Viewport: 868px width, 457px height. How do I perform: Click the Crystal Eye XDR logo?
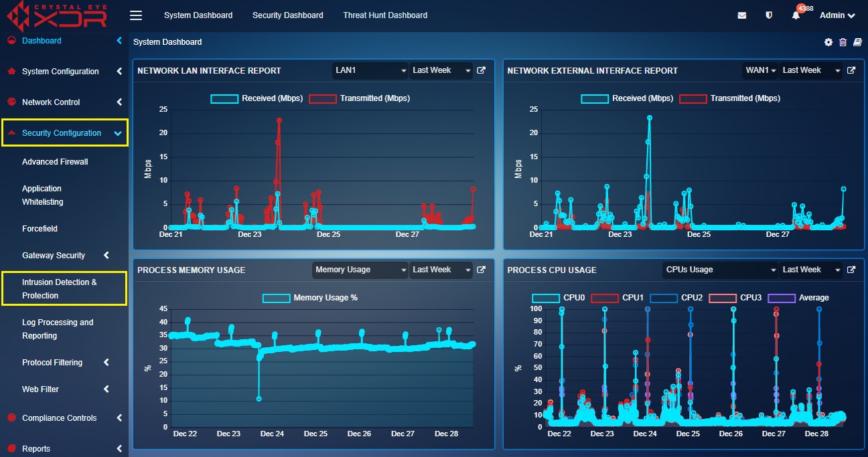tap(56, 15)
